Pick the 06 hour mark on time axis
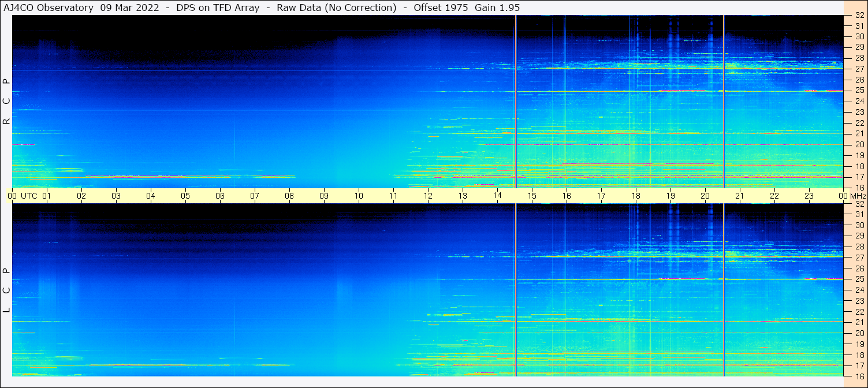The height and width of the screenshot is (388, 868). [x=220, y=196]
